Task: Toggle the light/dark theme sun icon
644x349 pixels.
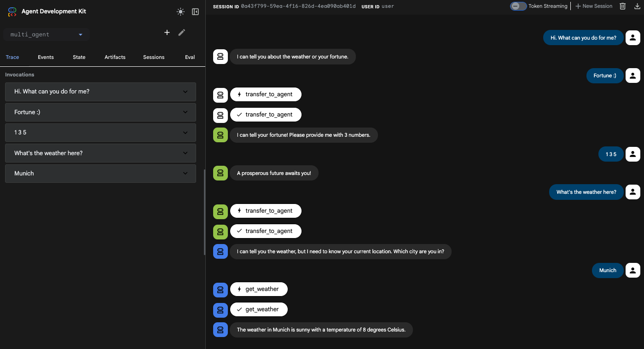Action: tap(180, 12)
